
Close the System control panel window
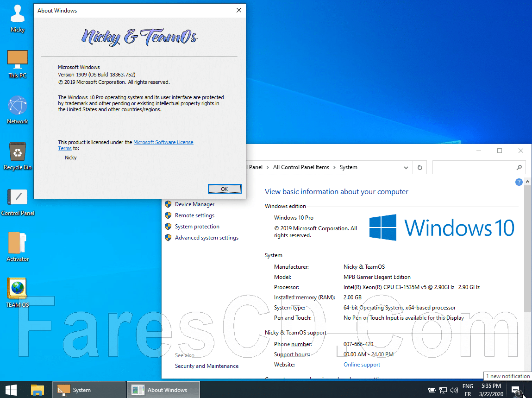click(x=521, y=151)
